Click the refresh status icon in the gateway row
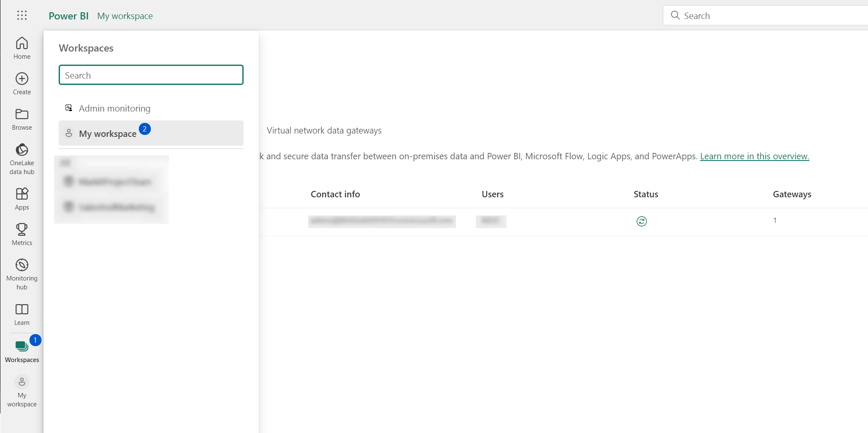Viewport: 868px width, 433px height. [x=642, y=221]
